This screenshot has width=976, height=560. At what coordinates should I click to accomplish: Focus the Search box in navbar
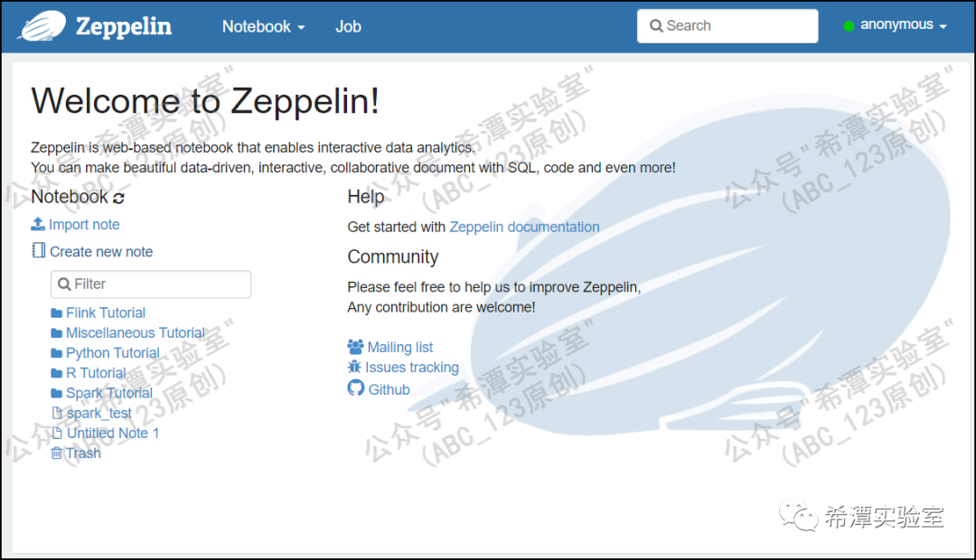point(727,25)
